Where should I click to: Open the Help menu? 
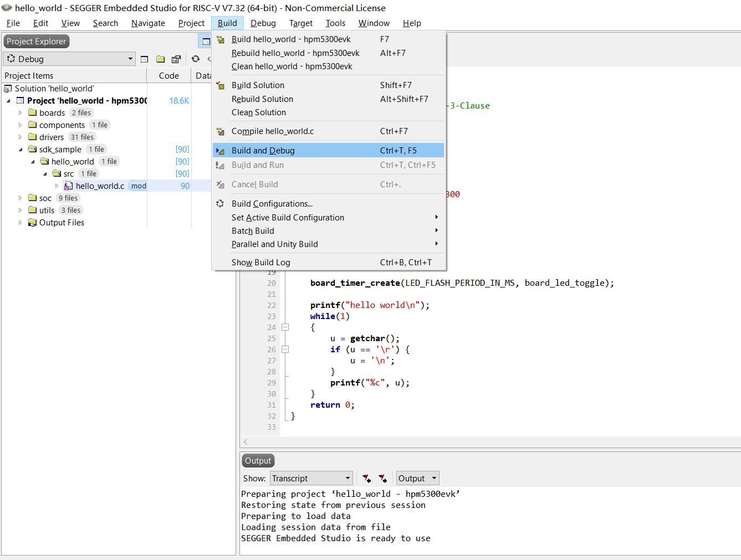click(x=412, y=23)
